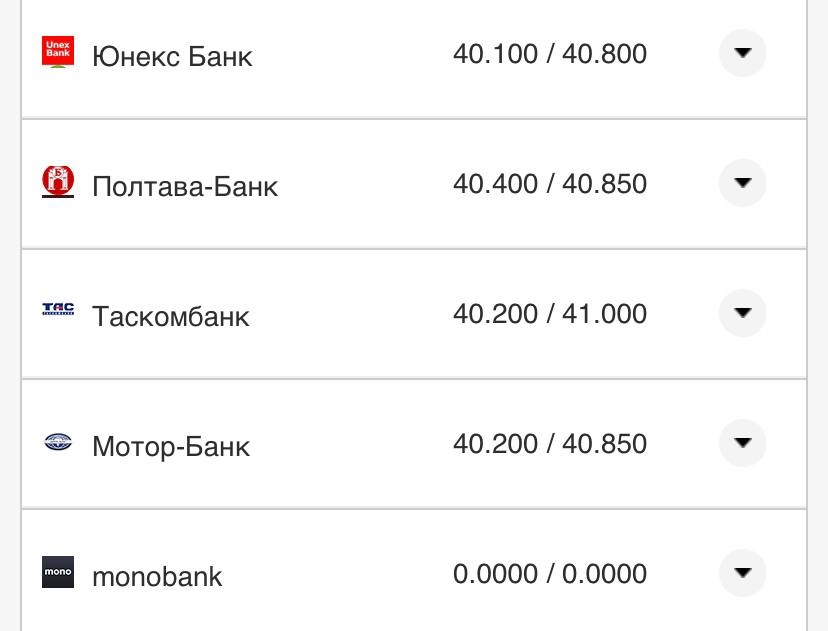Image resolution: width=828 pixels, height=631 pixels.
Task: Select the Мотор-Банк row
Action: point(170,446)
